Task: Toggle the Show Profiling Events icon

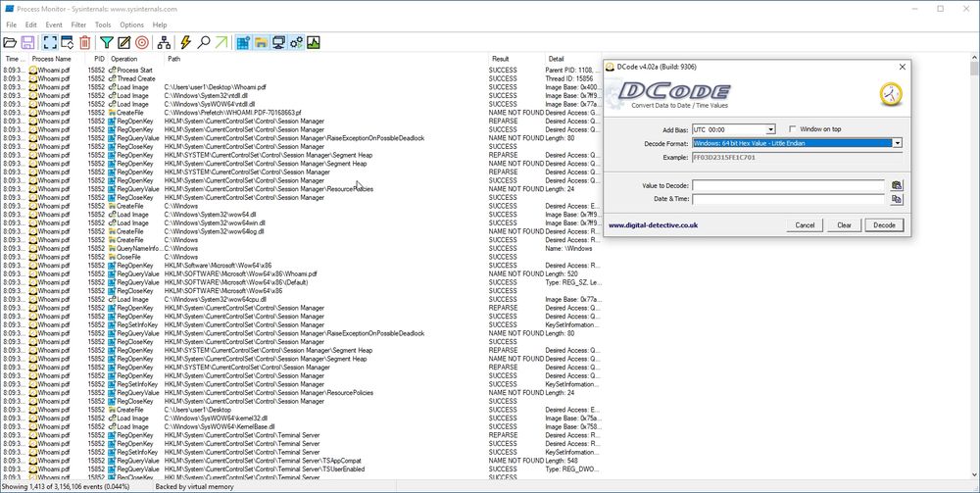Action: 314,42
